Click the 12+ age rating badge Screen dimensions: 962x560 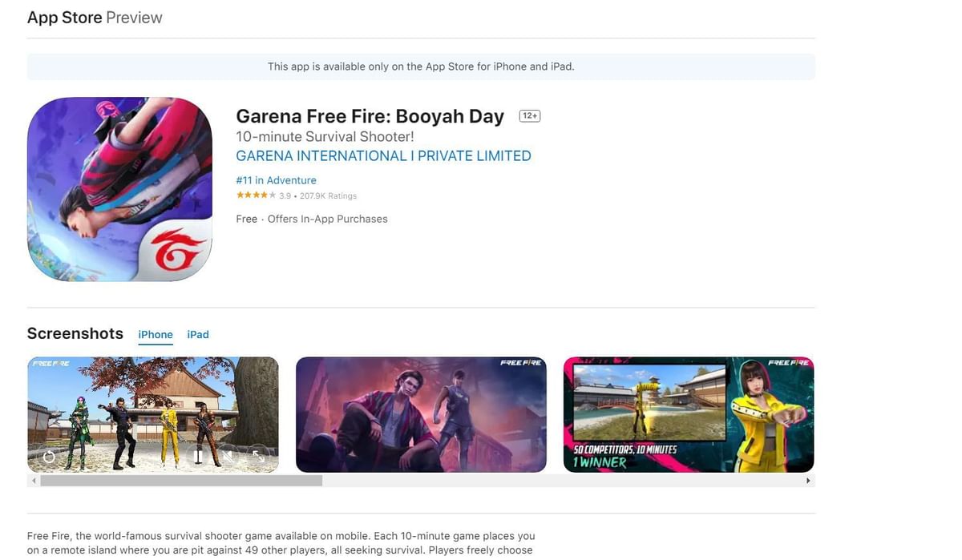[x=529, y=115]
